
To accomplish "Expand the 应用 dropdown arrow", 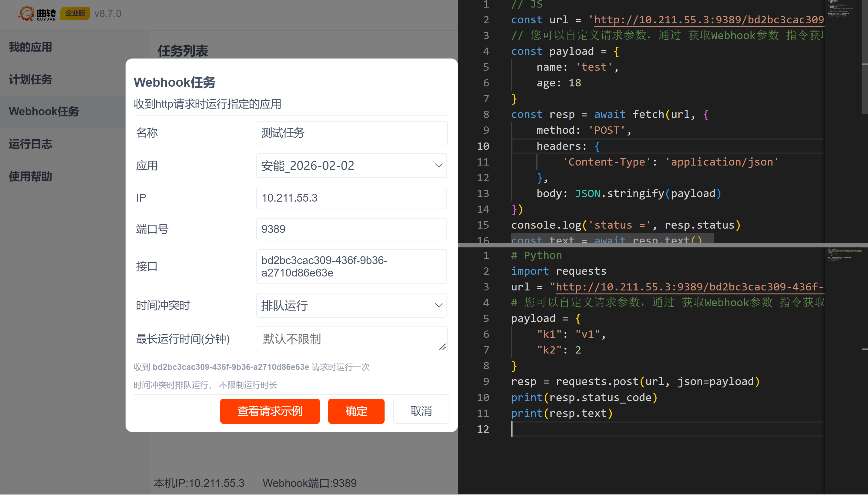I will (x=438, y=166).
